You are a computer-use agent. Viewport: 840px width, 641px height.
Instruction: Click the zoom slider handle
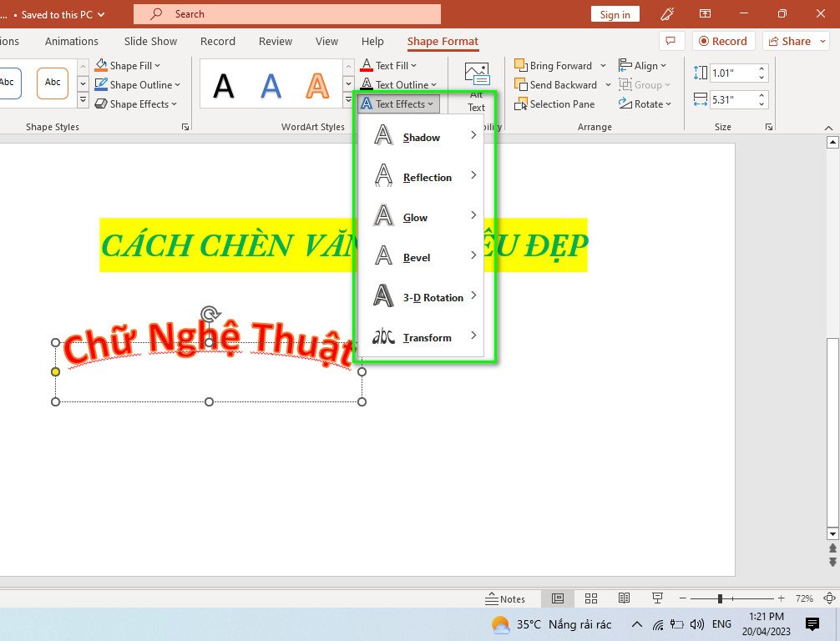pos(720,598)
